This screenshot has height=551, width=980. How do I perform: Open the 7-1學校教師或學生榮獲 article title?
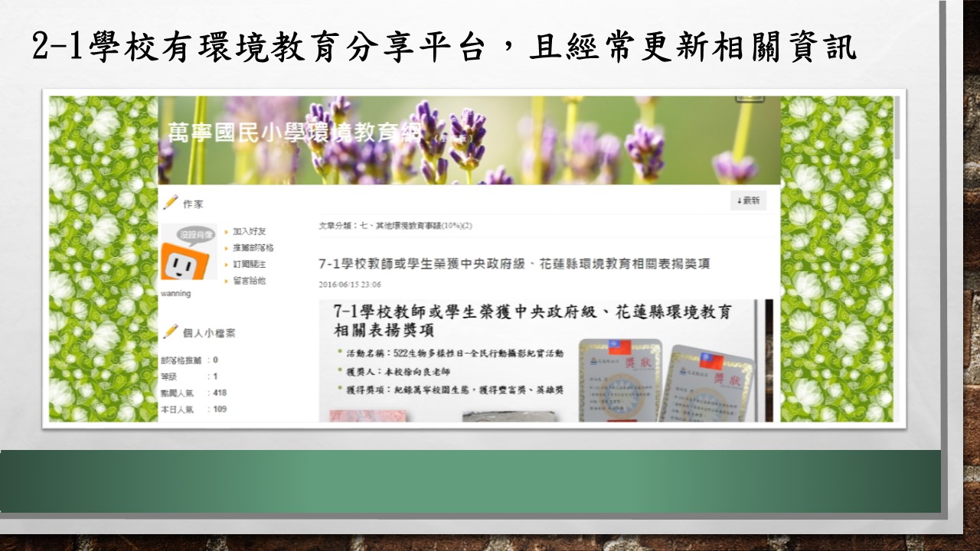pos(514,264)
